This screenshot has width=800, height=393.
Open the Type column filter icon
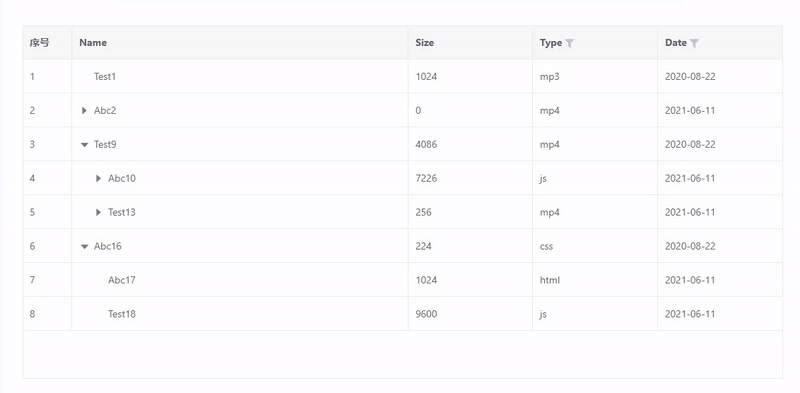pyautogui.click(x=569, y=43)
